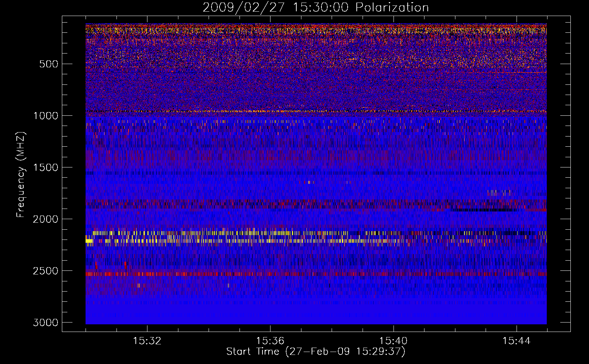Click the 15:40 time tick label
The width and height of the screenshot is (589, 364).
click(393, 341)
